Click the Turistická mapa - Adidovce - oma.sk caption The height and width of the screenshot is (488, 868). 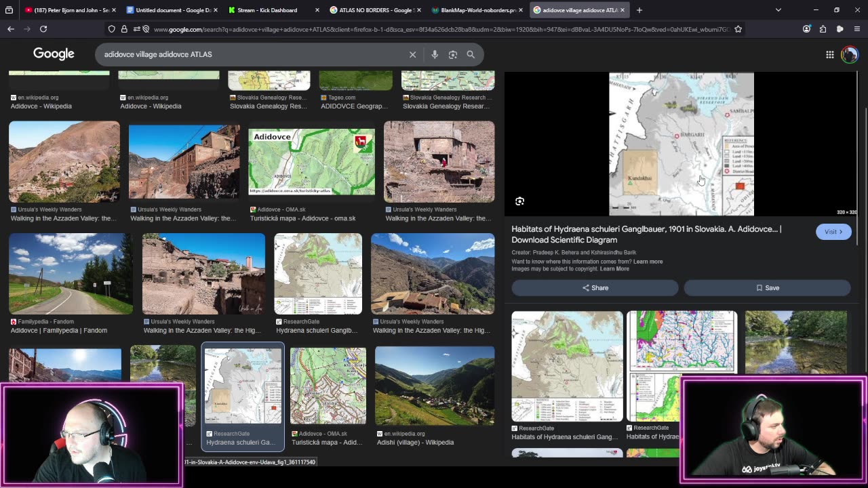click(x=302, y=219)
